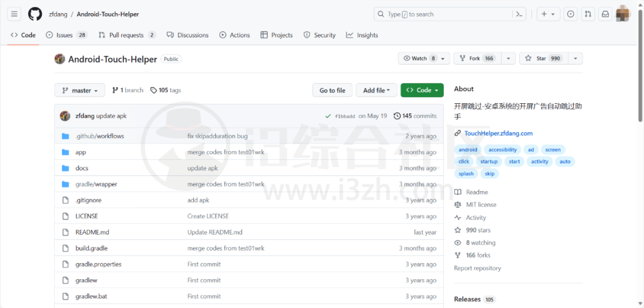
Task: Click the docs folder icon
Action: (x=65, y=168)
